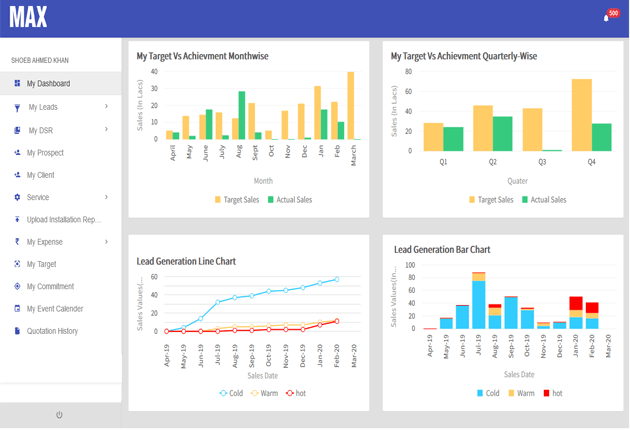Click the My Target icon
This screenshot has height=430, width=630.
(x=17, y=264)
